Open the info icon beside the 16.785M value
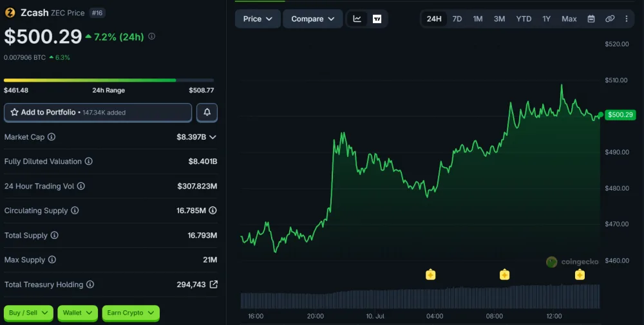 pyautogui.click(x=213, y=210)
